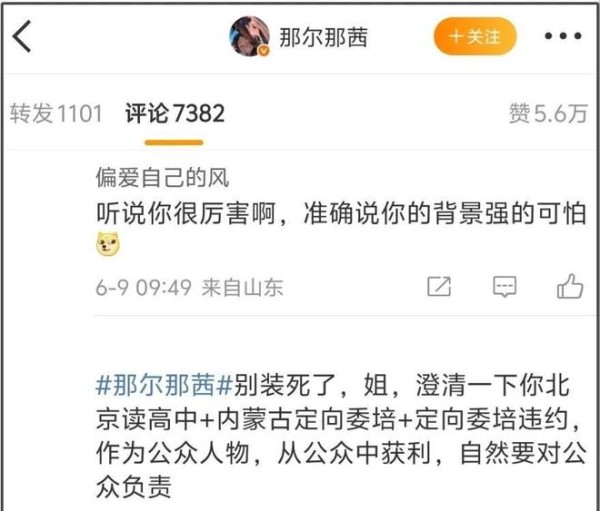
Task: Open the three-dot more options menu
Action: (563, 36)
